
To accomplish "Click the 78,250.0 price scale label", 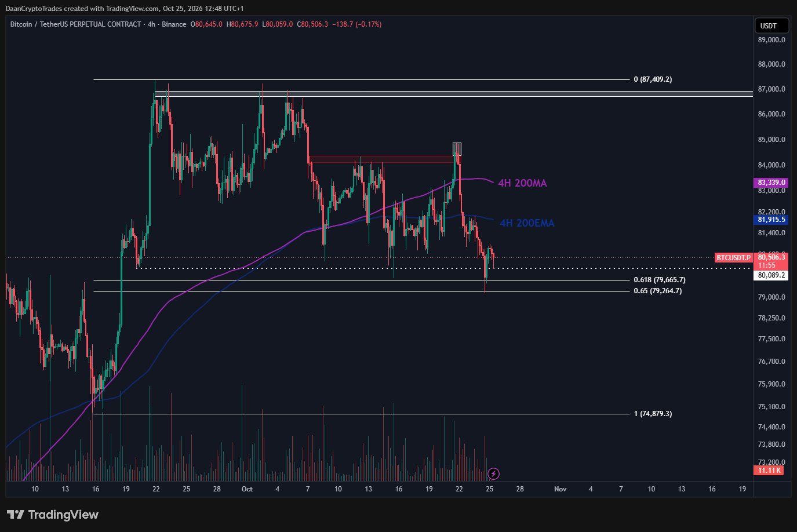I will click(771, 318).
